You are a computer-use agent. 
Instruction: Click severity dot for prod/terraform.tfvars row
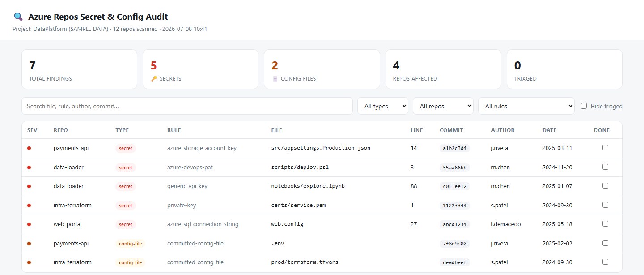29,262
